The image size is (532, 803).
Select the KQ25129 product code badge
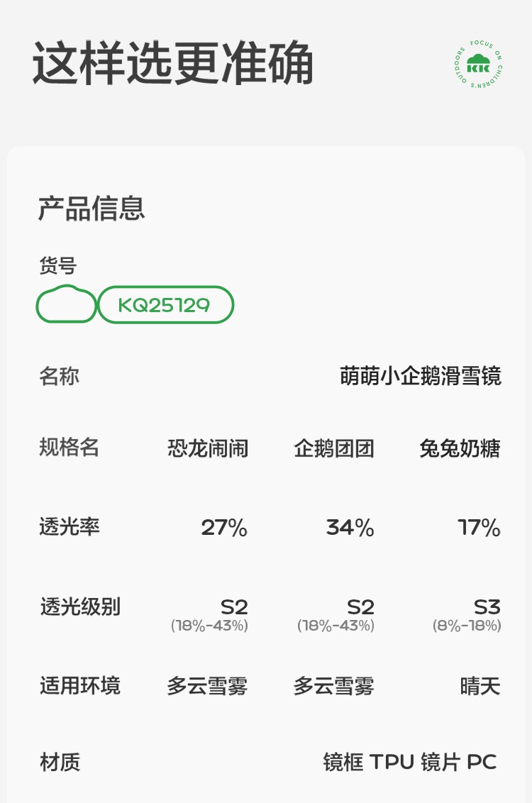pyautogui.click(x=165, y=305)
